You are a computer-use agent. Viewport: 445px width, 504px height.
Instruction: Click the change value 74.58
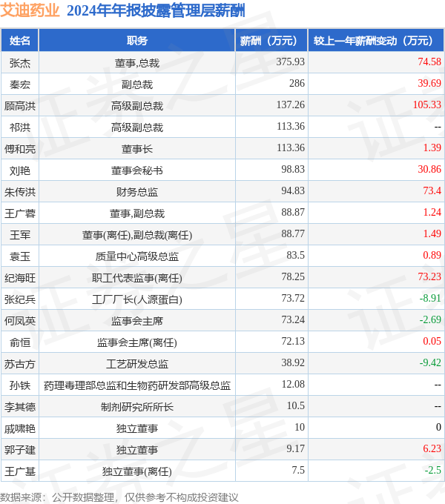click(x=429, y=62)
